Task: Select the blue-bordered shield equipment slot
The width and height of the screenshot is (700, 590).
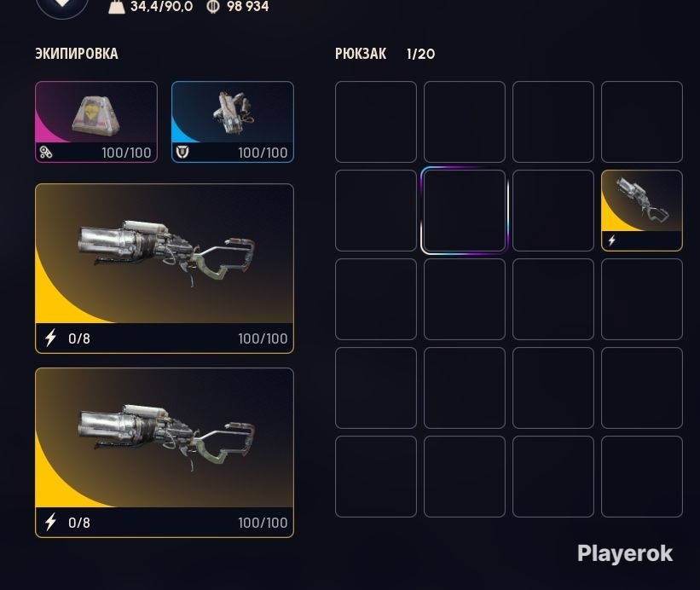Action: 233,122
